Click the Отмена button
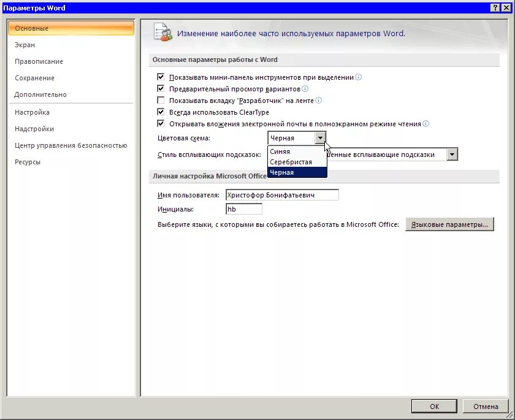The width and height of the screenshot is (515, 420). (486, 407)
